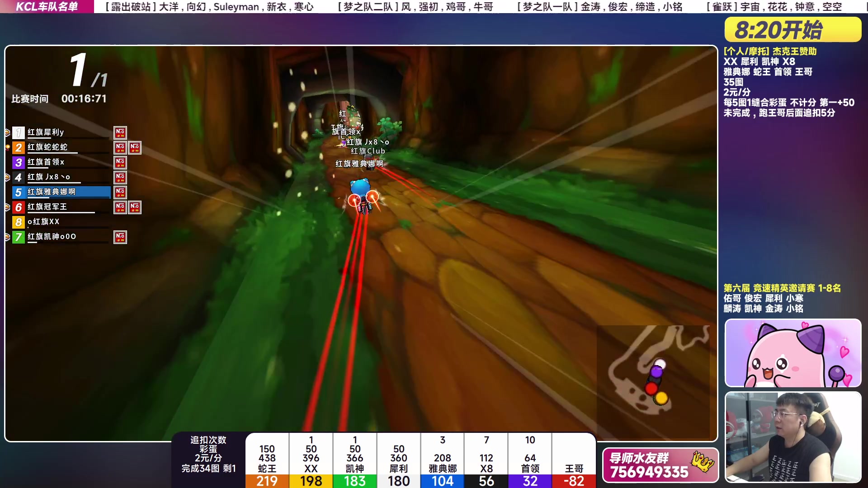Click the 每5图1缝合彩蛋 rules line
Viewport: 868px width, 488px height.
click(789, 103)
